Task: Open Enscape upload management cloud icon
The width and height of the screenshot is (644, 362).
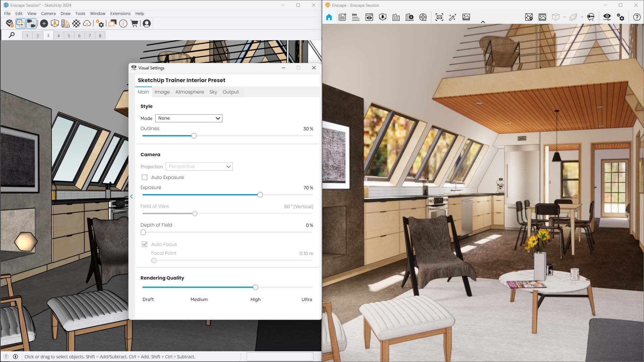Action: (x=87, y=23)
